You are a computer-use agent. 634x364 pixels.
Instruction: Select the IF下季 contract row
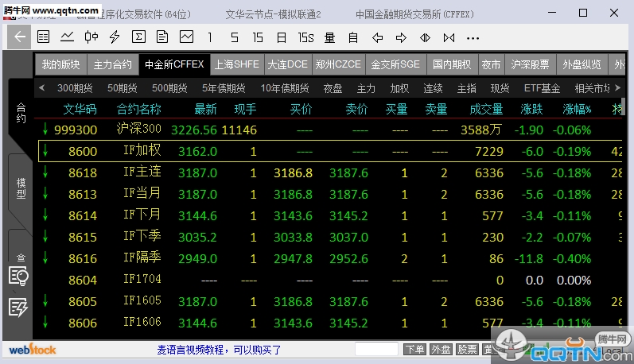(x=329, y=237)
